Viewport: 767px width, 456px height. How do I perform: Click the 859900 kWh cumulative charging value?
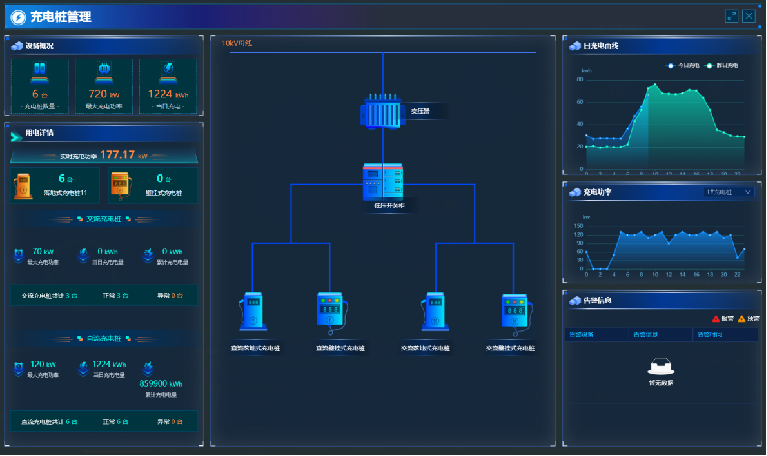click(x=160, y=383)
